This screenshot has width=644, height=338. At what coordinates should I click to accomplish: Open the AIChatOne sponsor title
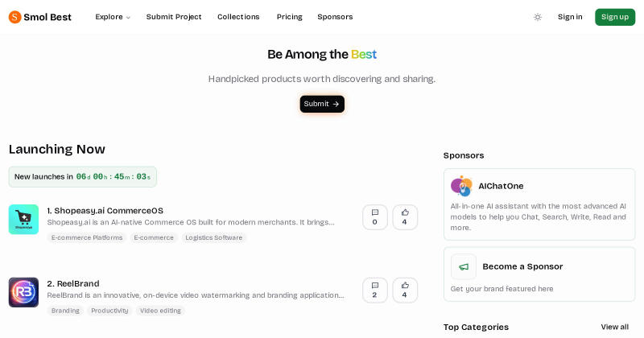[501, 186]
